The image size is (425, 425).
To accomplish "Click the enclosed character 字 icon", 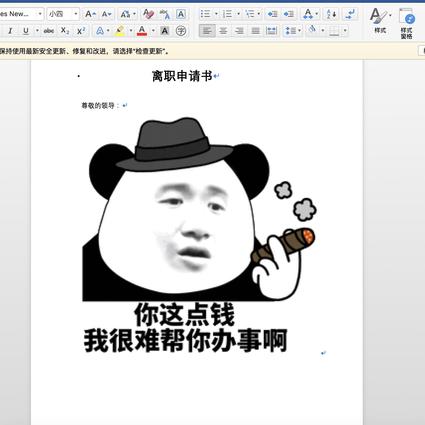I will tap(181, 31).
